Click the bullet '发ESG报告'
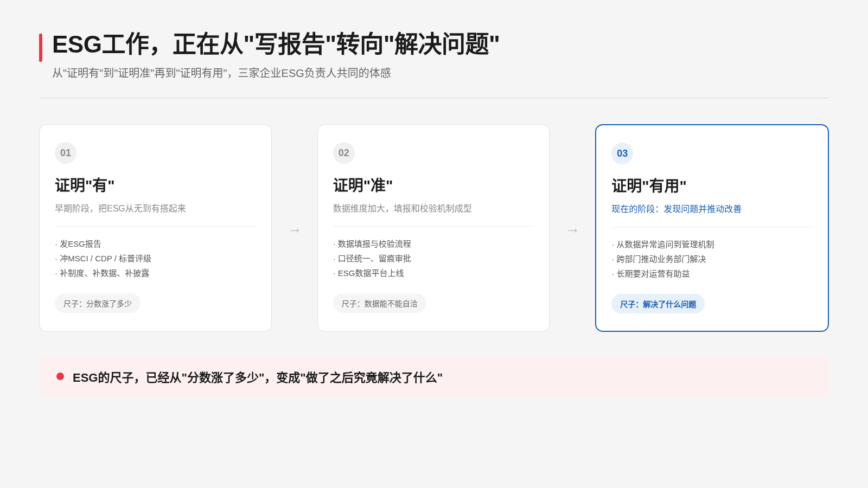This screenshot has width=868, height=488. (78, 244)
